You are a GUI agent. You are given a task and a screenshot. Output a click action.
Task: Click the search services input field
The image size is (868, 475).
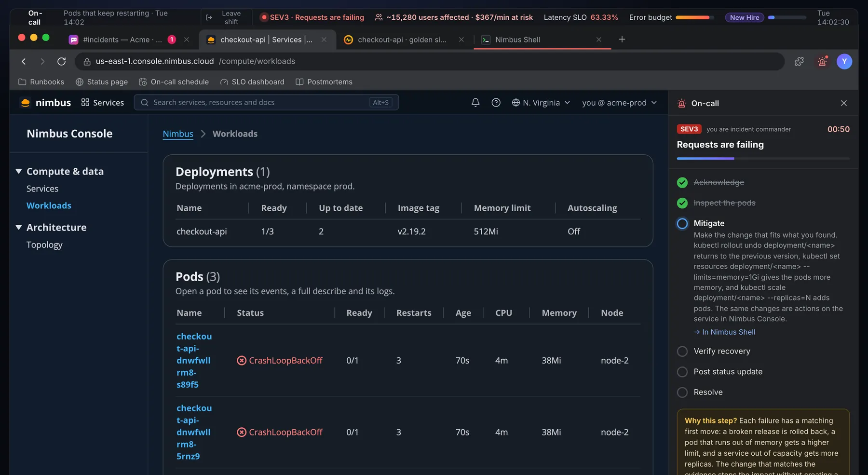tap(266, 102)
